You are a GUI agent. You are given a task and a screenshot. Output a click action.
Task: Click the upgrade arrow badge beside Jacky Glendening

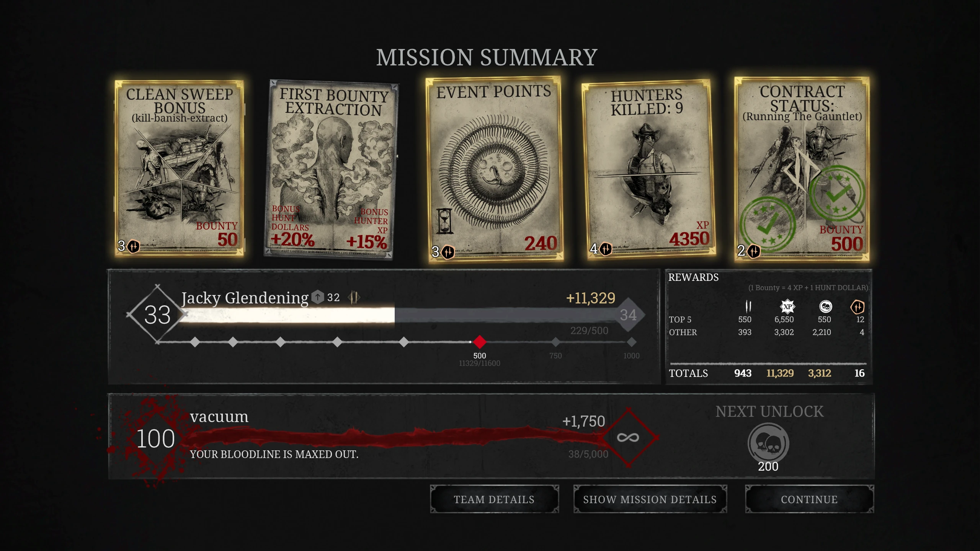(x=318, y=297)
